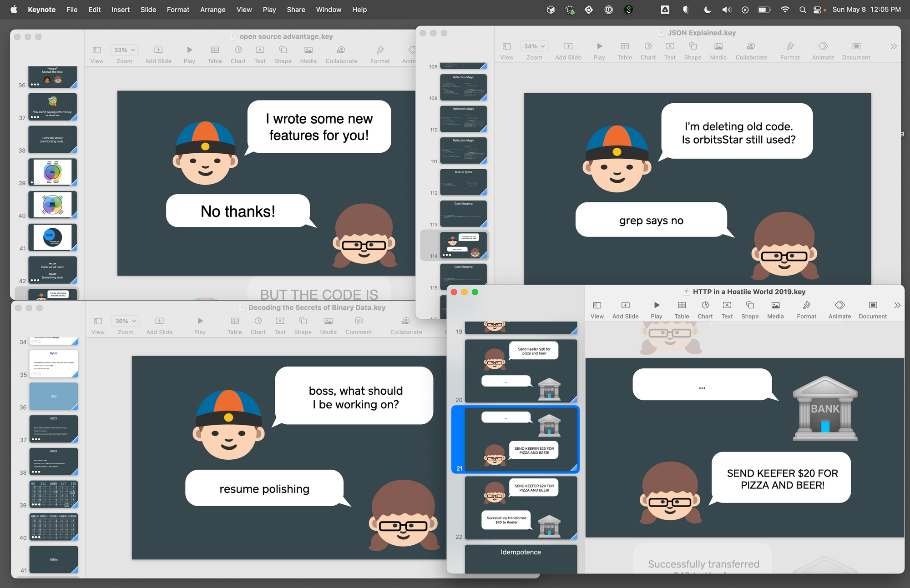
Task: Click Play in HTTP in a Hostile World window
Action: click(656, 310)
